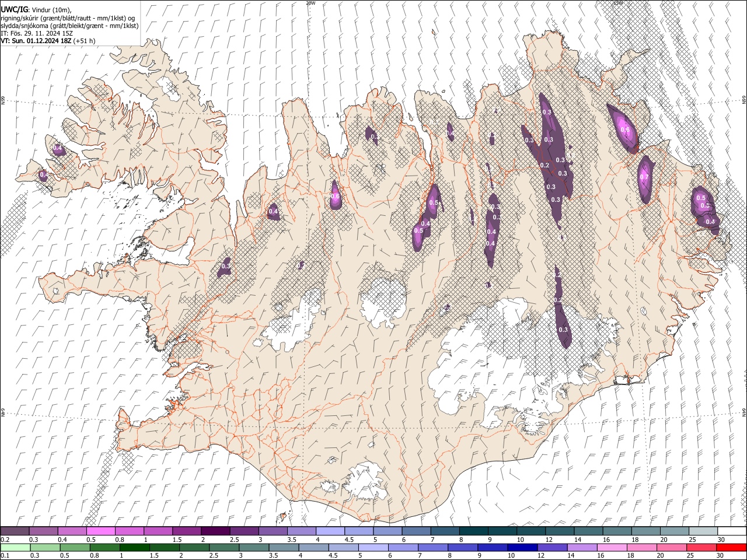Pick the light lavender swatch at 4, upper scale
This screenshot has width=747, height=560.
[330, 531]
